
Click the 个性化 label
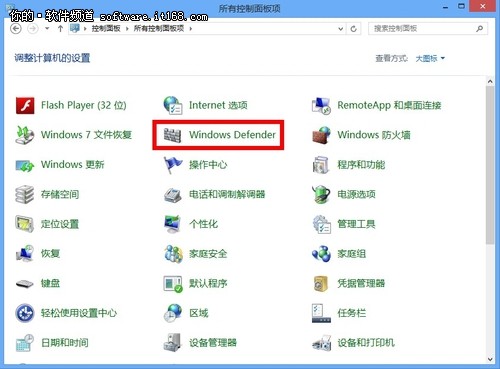[204, 224]
